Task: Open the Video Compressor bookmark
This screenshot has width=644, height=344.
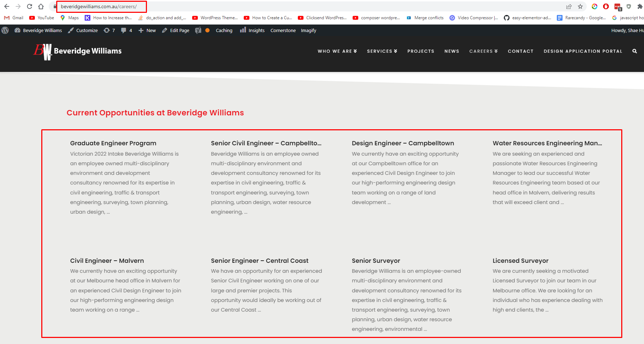Action: click(474, 18)
